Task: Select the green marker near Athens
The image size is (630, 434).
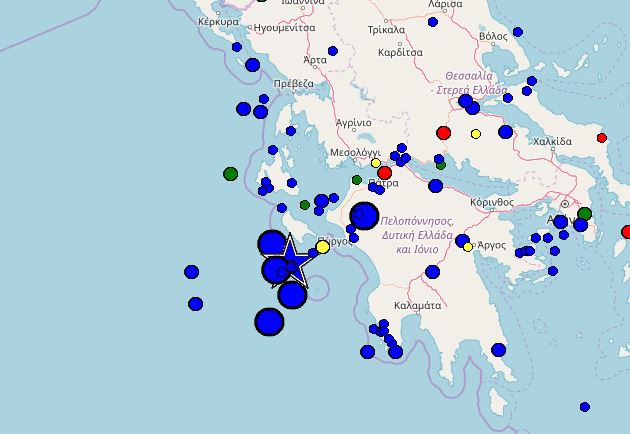Action: [x=585, y=214]
